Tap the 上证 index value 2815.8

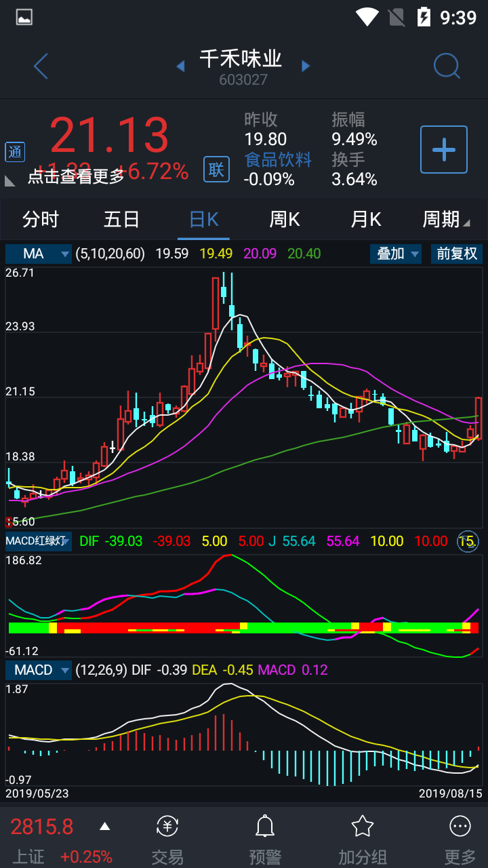tap(41, 827)
